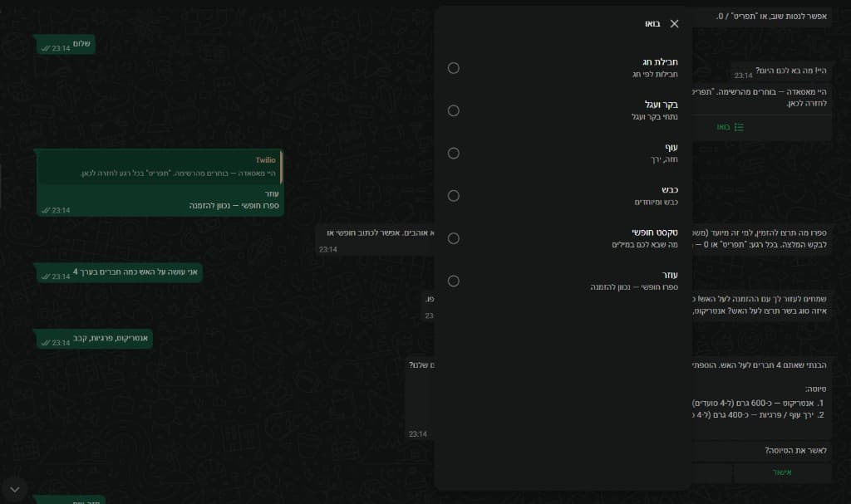This screenshot has width=851, height=504.
Task: Select the חבילת חג radio option
Action: (453, 68)
